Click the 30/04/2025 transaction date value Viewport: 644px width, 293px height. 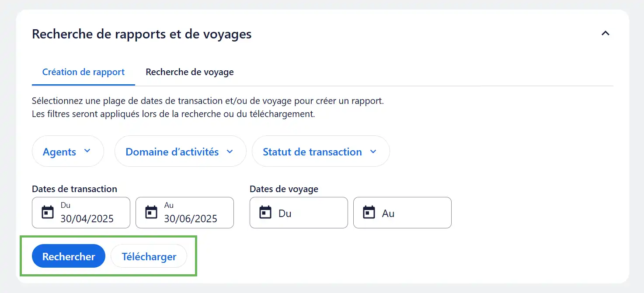(x=87, y=219)
